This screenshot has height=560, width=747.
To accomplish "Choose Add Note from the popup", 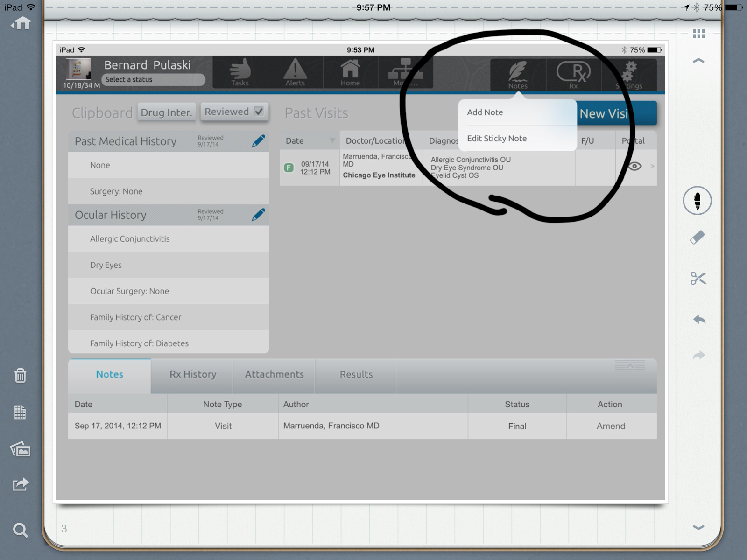I will [x=517, y=112].
